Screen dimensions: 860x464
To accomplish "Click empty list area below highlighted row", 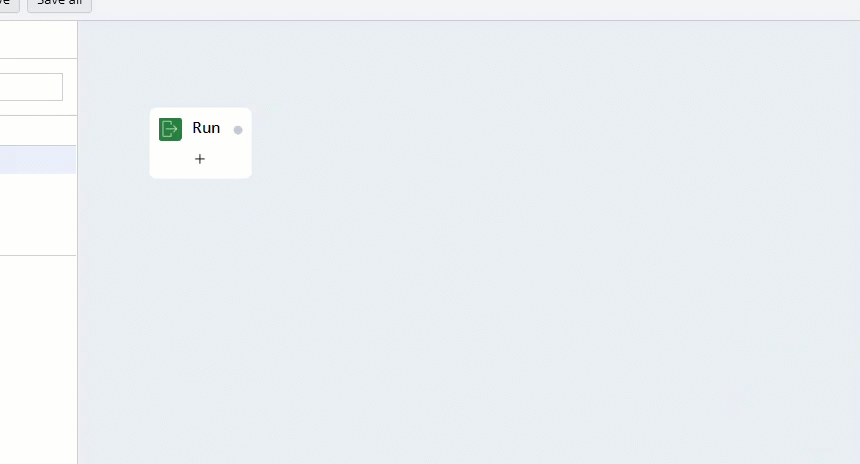I will [x=38, y=214].
